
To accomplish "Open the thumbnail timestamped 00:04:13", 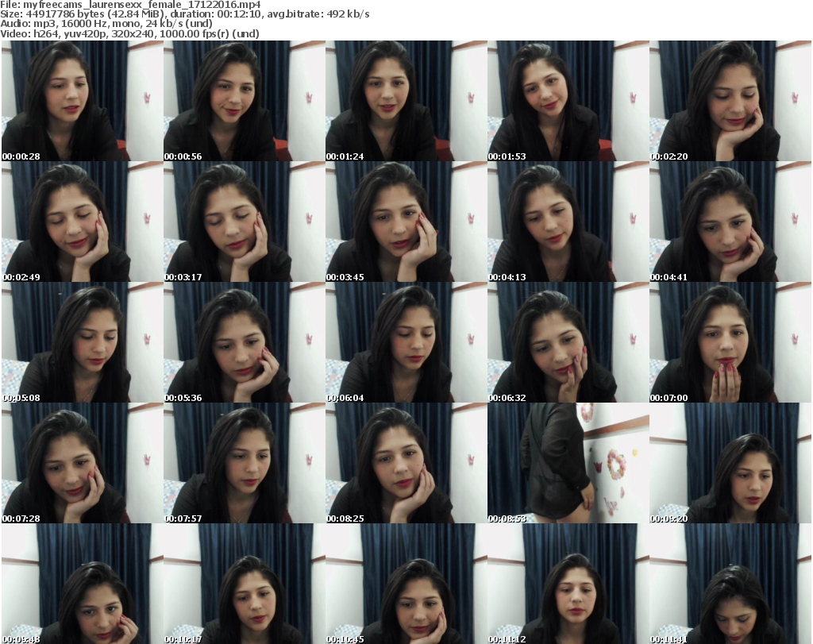I will [x=568, y=222].
